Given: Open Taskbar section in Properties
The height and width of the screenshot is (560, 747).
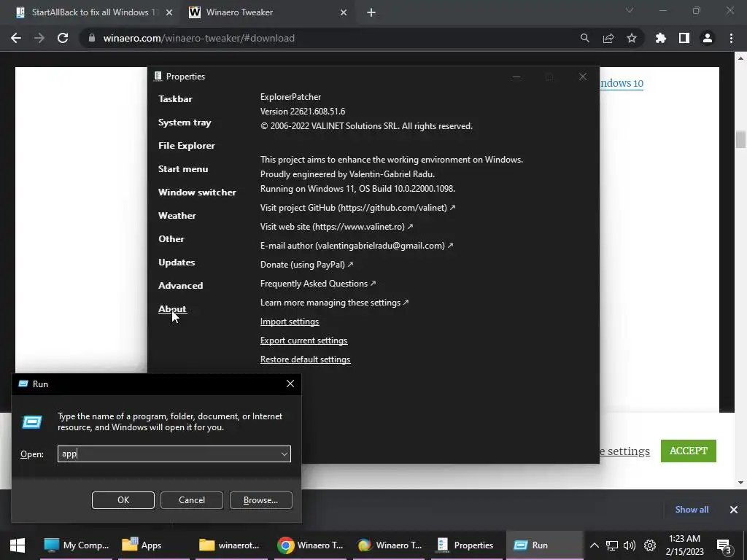Looking at the screenshot, I should point(175,99).
